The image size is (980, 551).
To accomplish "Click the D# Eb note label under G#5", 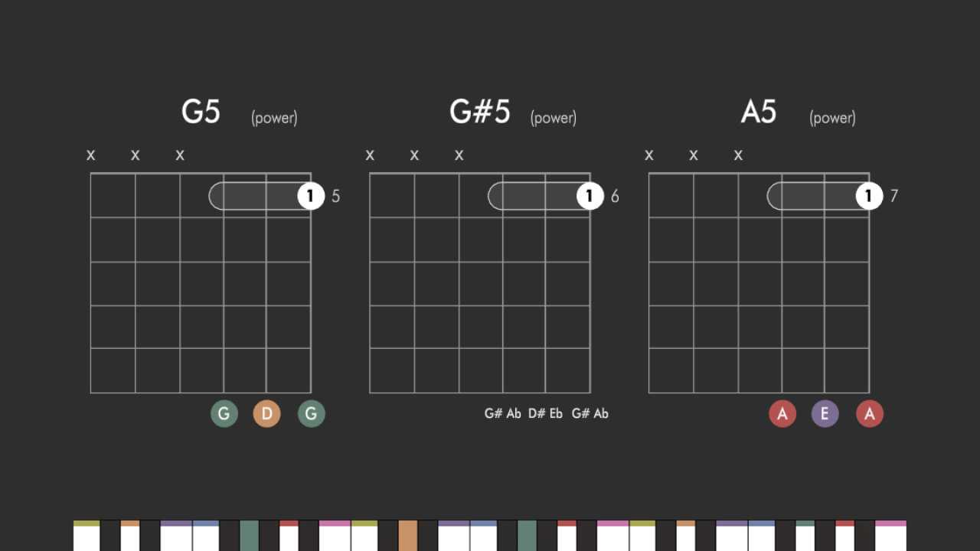I will (545, 413).
